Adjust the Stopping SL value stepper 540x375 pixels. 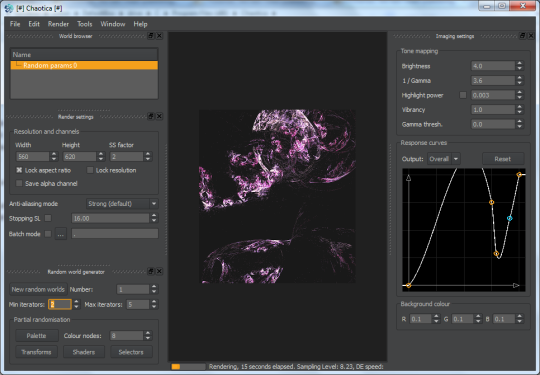coord(154,218)
